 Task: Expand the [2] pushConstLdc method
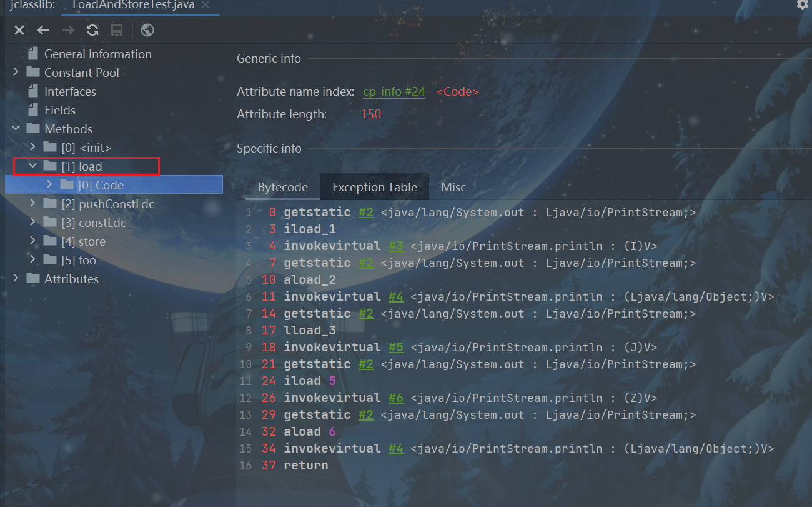point(33,204)
